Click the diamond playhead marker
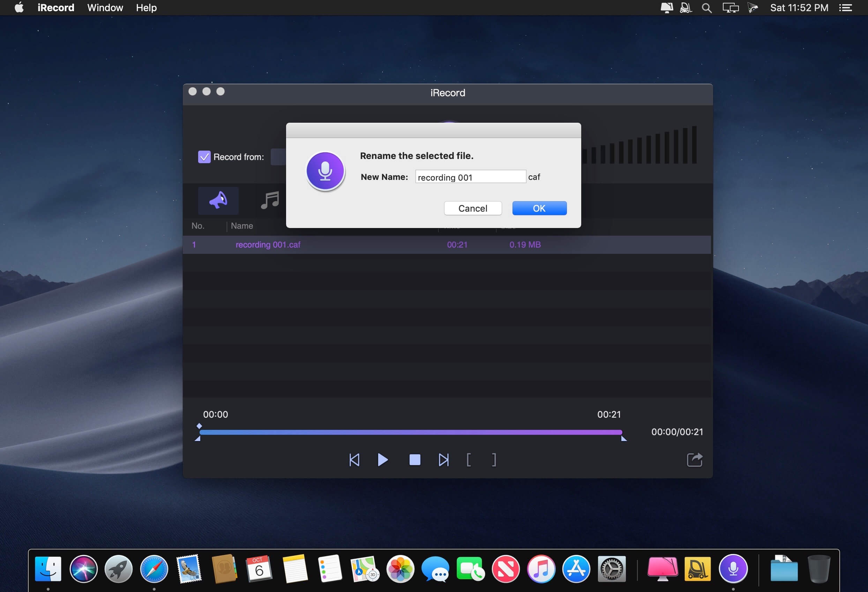868x592 pixels. coord(199,426)
